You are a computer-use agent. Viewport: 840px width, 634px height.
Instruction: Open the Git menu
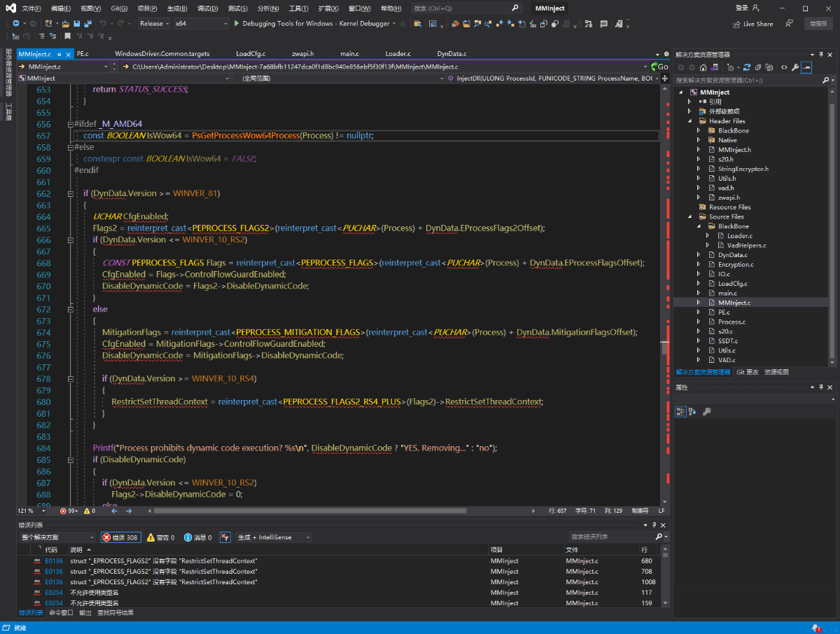[x=119, y=8]
